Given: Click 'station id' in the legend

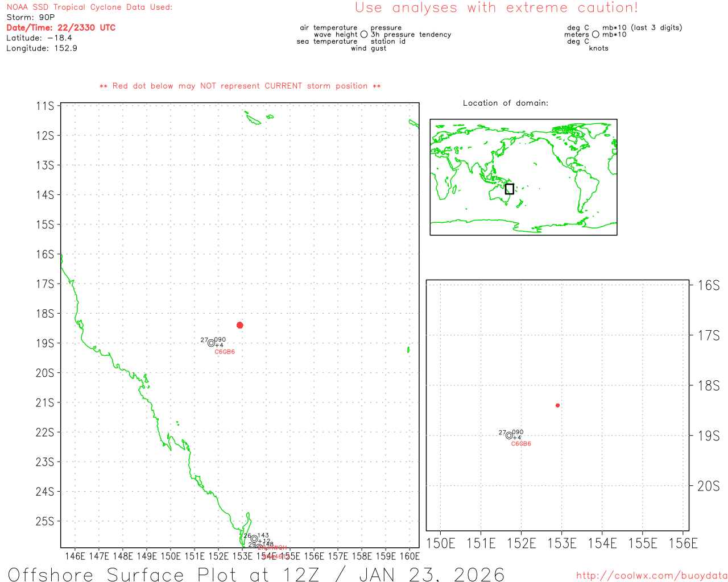Looking at the screenshot, I should tap(388, 41).
